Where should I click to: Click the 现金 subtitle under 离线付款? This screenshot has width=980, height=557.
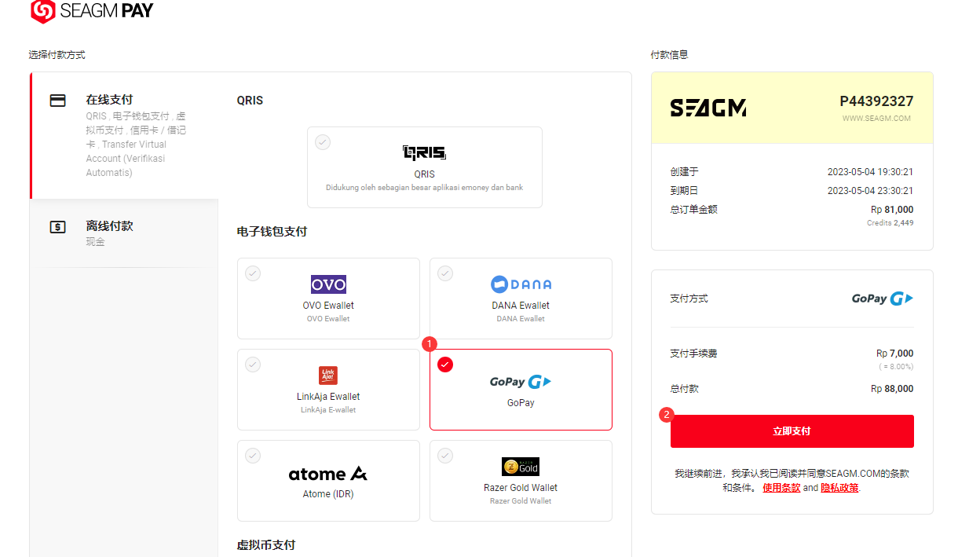coord(95,242)
